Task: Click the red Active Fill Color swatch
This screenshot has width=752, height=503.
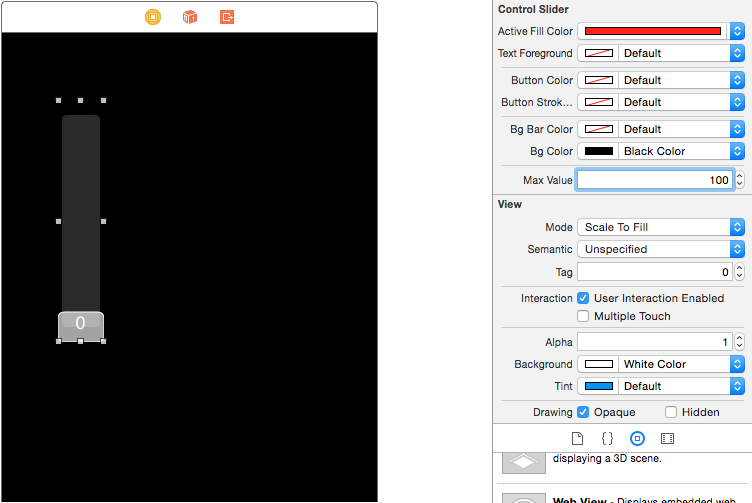Action: (x=653, y=31)
